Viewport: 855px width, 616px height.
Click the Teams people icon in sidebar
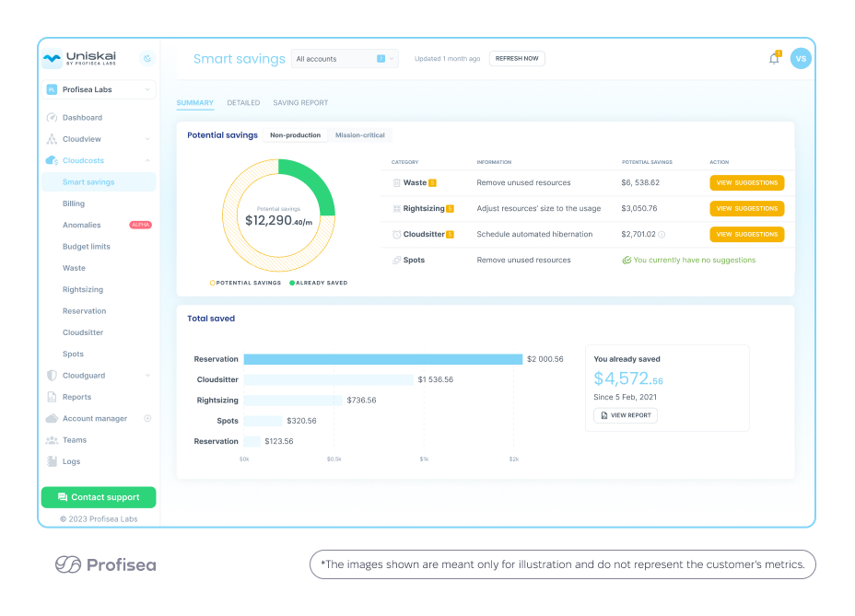tap(52, 440)
